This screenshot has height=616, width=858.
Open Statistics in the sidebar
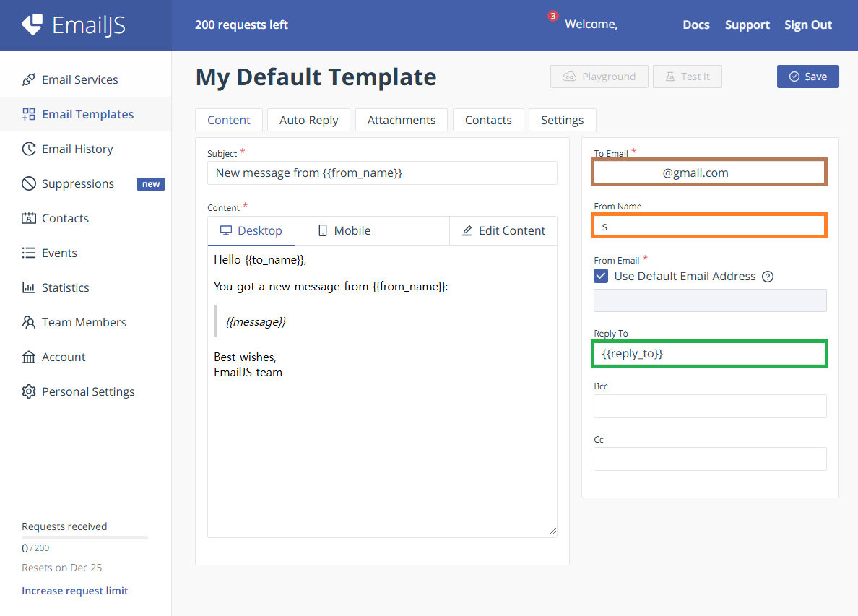point(85,287)
